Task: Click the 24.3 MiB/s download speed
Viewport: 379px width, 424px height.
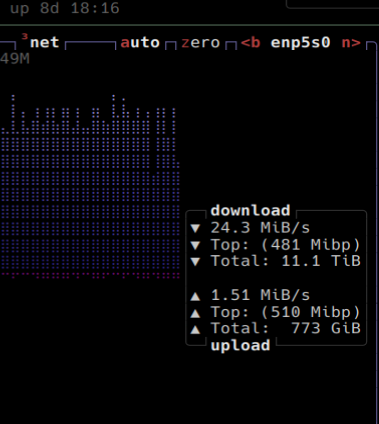Action: pos(260,228)
